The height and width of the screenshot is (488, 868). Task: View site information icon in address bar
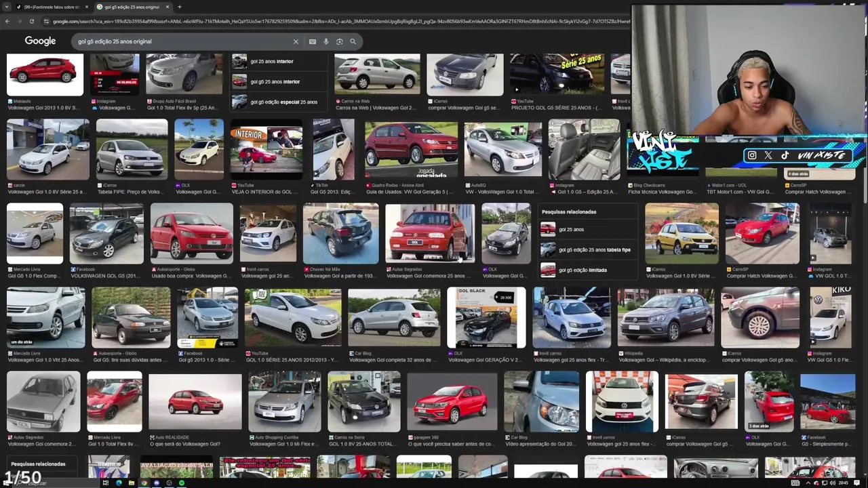pyautogui.click(x=46, y=21)
